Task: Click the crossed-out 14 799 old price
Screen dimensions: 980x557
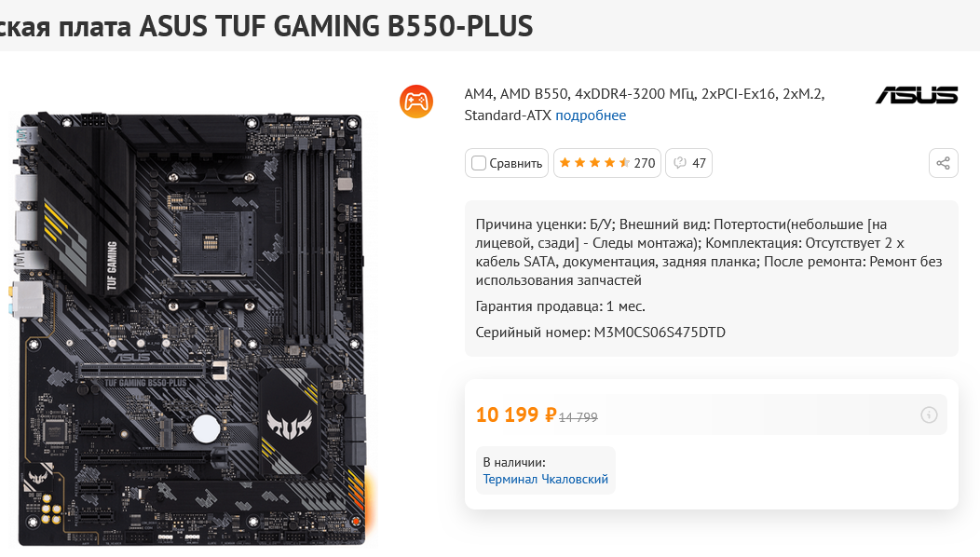Action: point(578,417)
